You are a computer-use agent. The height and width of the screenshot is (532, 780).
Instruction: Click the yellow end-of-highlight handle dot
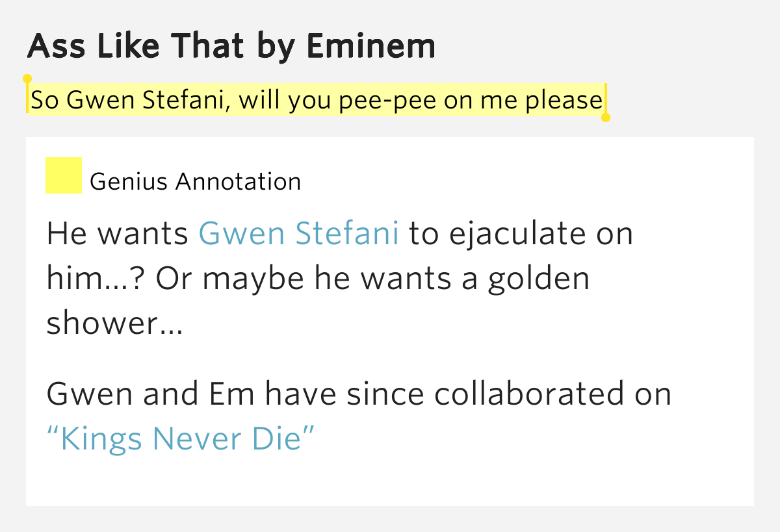point(606,118)
